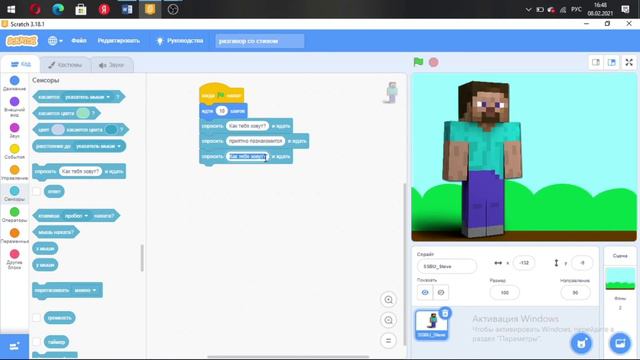Click the когда флаг нажат hat block

(221, 94)
